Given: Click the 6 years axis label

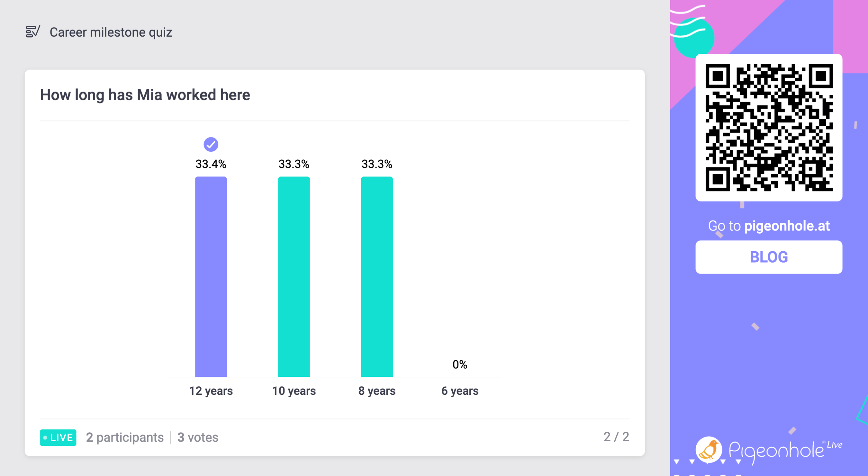Looking at the screenshot, I should 460,391.
